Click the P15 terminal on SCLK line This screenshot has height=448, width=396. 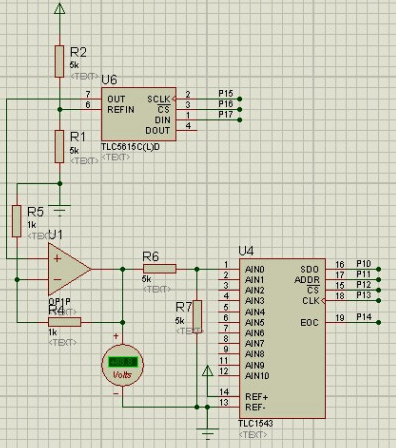[x=239, y=99]
